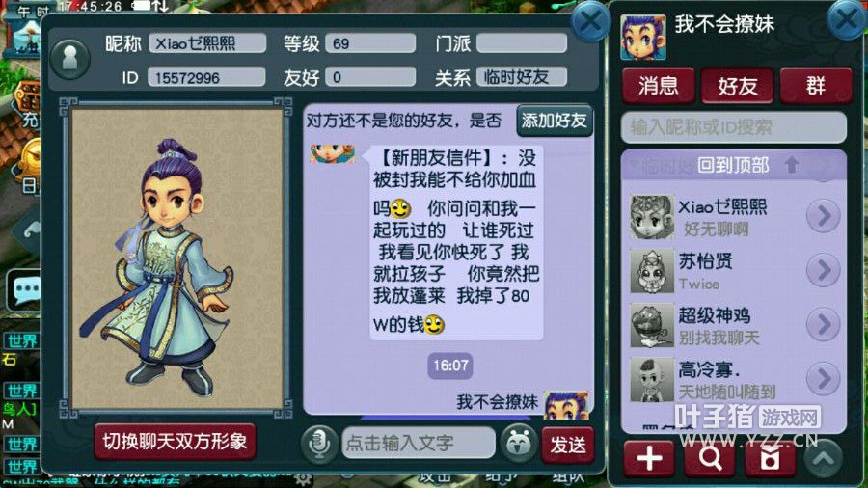
Task: Collapse the friend panel with up arrow
Action: click(824, 458)
